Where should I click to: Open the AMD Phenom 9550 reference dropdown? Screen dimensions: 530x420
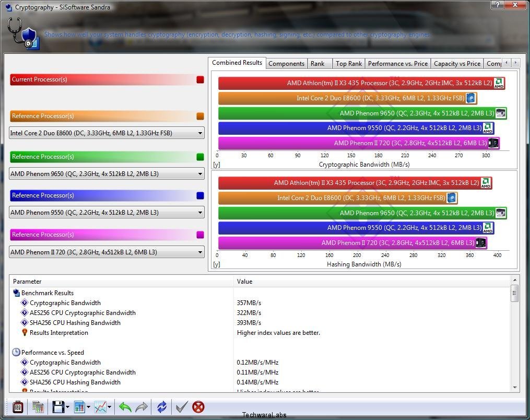point(107,213)
